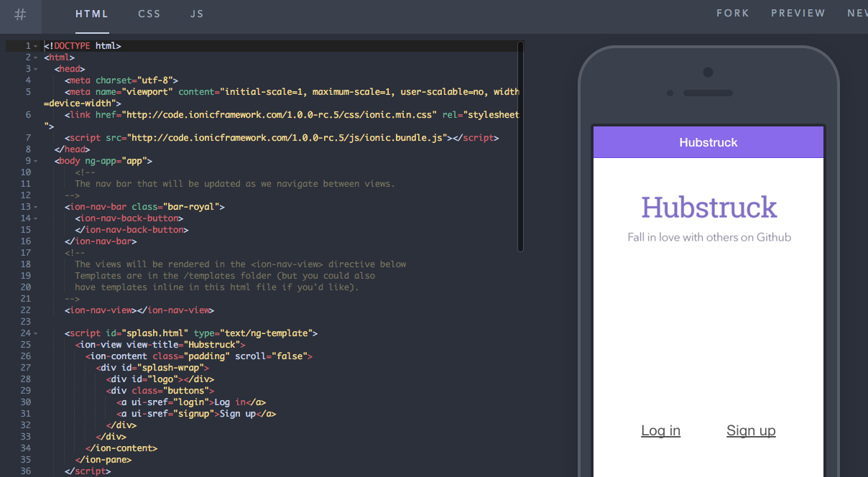The height and width of the screenshot is (477, 868).
Task: Click the view-title "Hubstruck" value on line 25
Action: (x=212, y=345)
